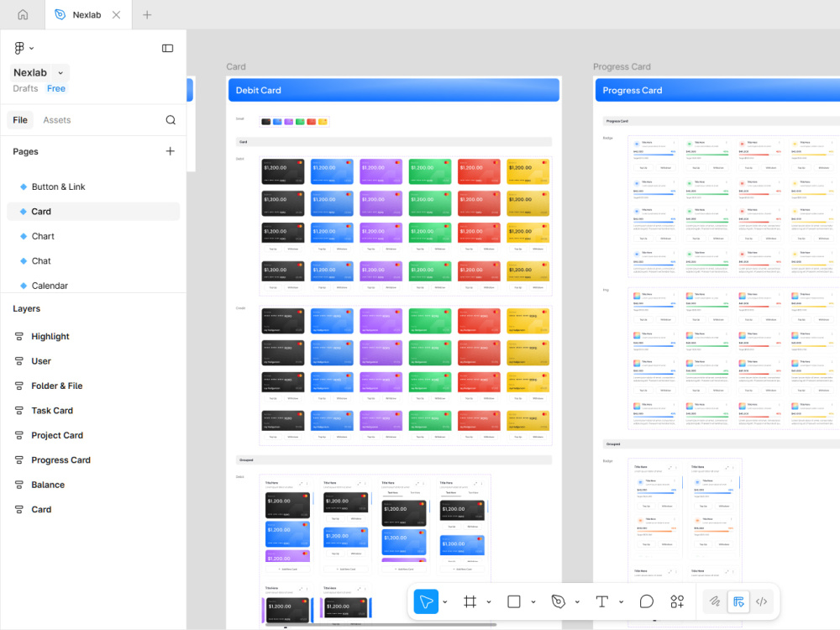Image resolution: width=840 pixels, height=630 pixels.
Task: Expand the Frame tool options arrow
Action: coord(489,602)
